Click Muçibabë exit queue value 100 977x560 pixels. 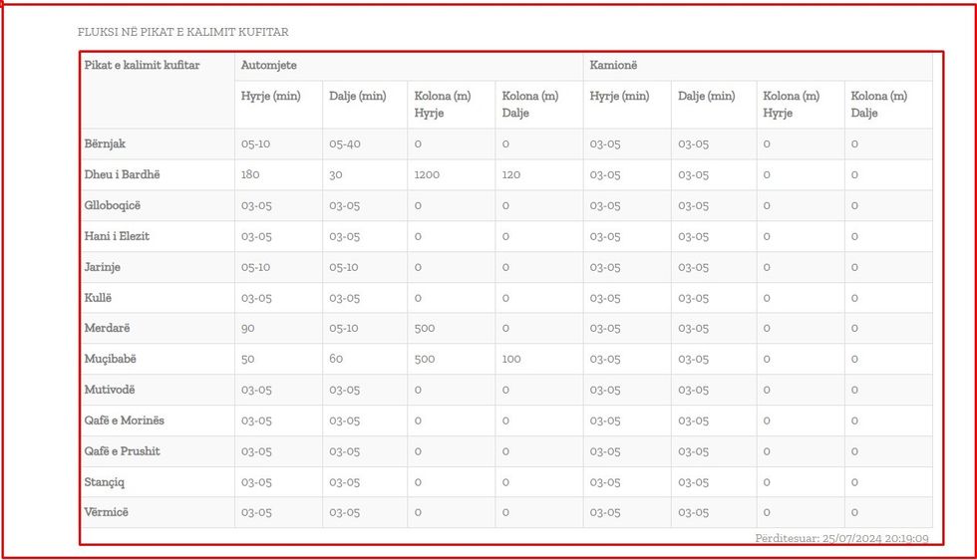coord(511,359)
